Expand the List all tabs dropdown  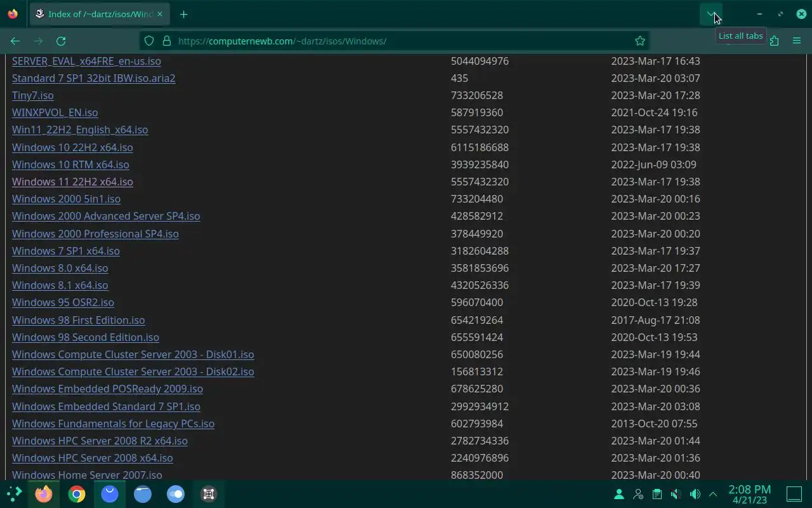pyautogui.click(x=710, y=14)
